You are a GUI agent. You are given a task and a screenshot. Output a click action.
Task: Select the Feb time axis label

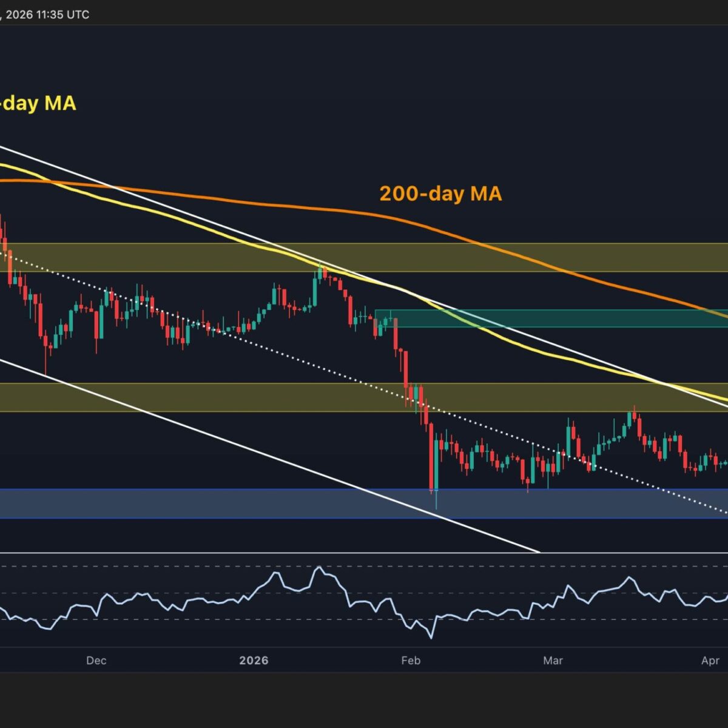tap(411, 660)
